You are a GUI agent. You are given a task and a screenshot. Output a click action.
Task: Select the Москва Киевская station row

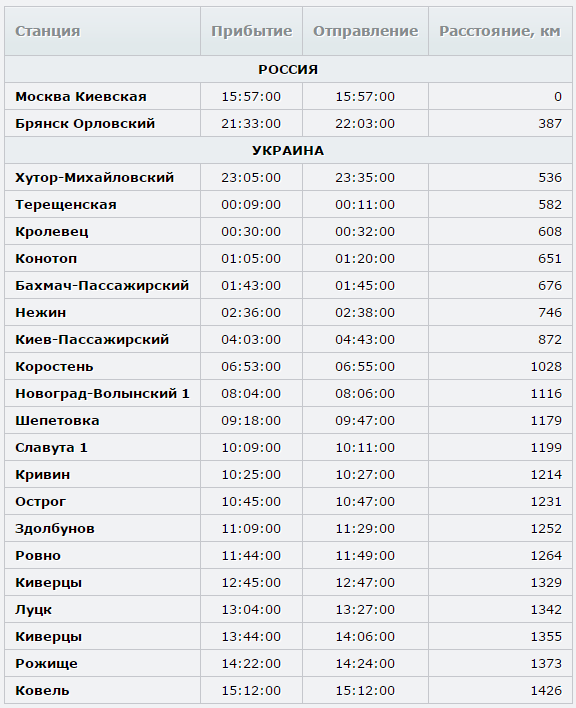pos(288,96)
